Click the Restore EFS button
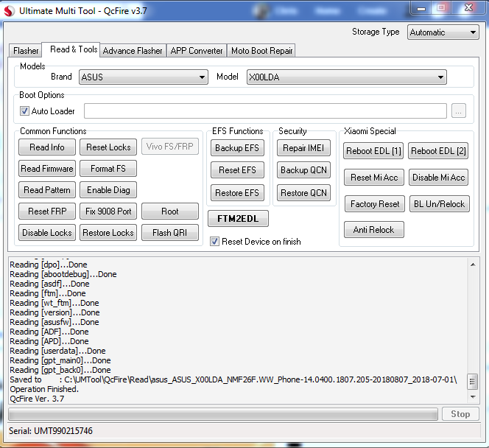Screen dimensions: 489x448 [237, 193]
